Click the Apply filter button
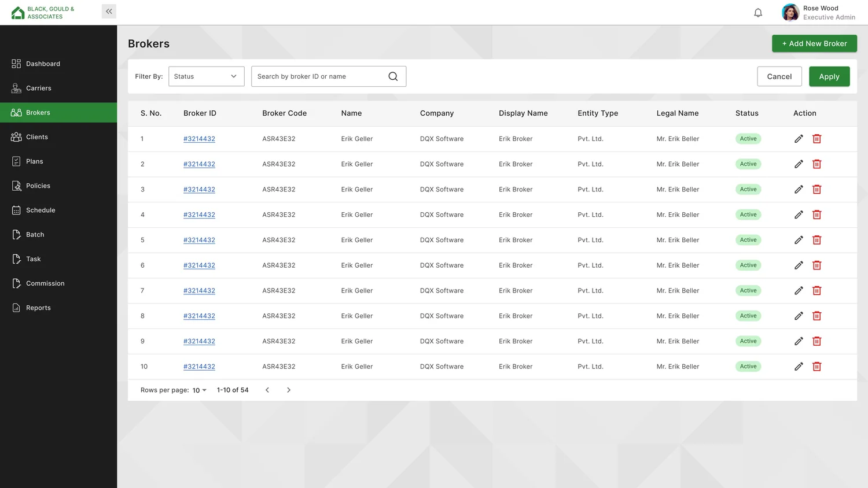 coord(829,76)
